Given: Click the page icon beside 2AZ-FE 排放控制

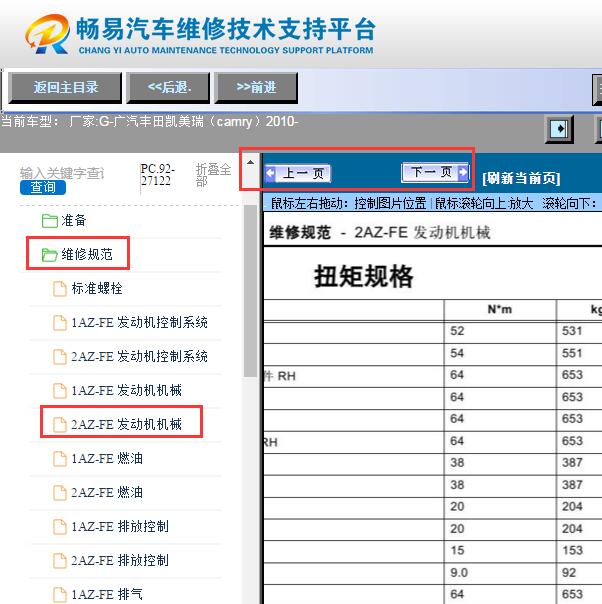Looking at the screenshot, I should click(x=60, y=560).
